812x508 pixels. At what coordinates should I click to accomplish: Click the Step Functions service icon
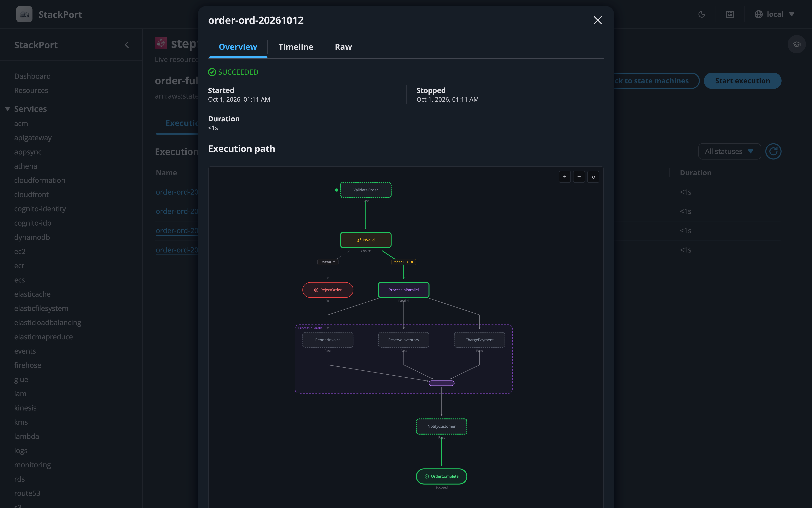pos(161,43)
